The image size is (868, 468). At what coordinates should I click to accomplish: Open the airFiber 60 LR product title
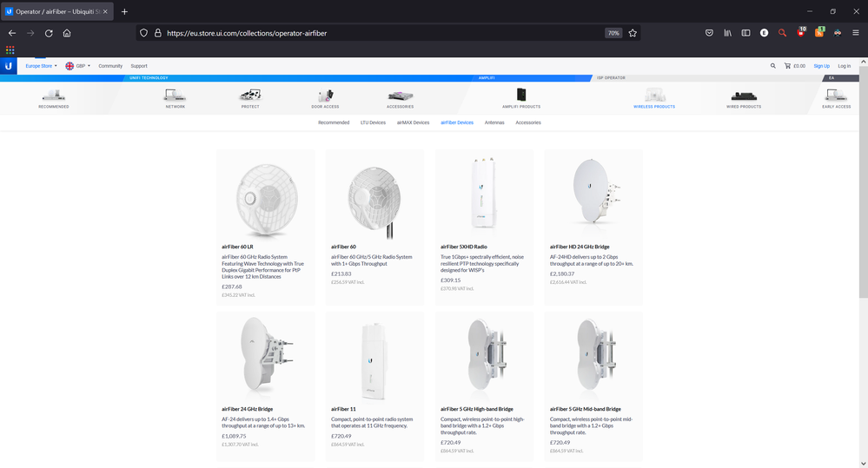(x=237, y=247)
